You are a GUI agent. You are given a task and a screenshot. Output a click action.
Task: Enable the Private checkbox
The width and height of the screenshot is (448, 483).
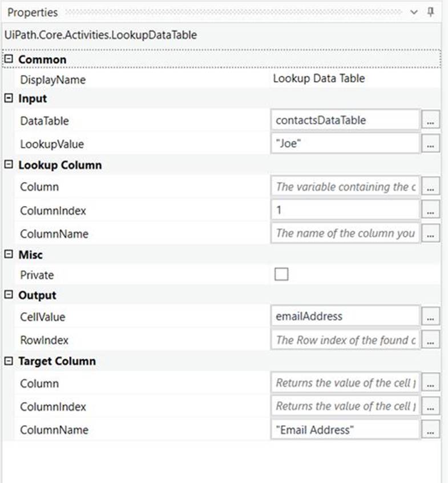pyautogui.click(x=281, y=275)
